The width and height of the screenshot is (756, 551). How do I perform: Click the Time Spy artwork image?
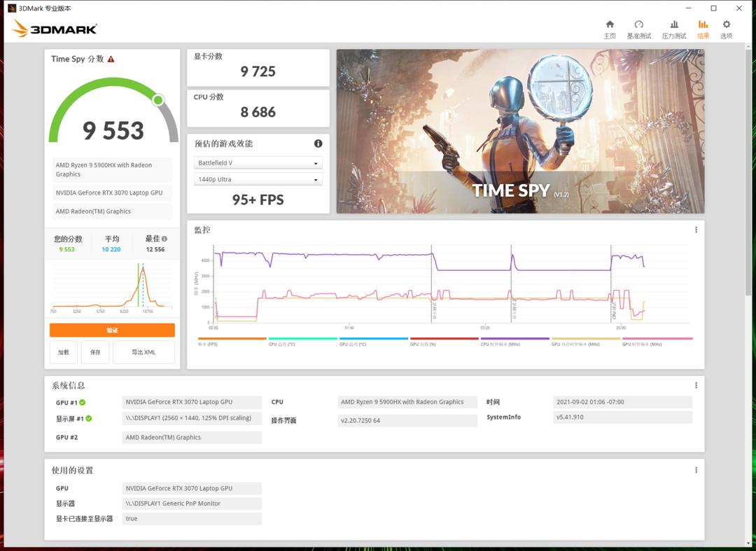(x=520, y=130)
